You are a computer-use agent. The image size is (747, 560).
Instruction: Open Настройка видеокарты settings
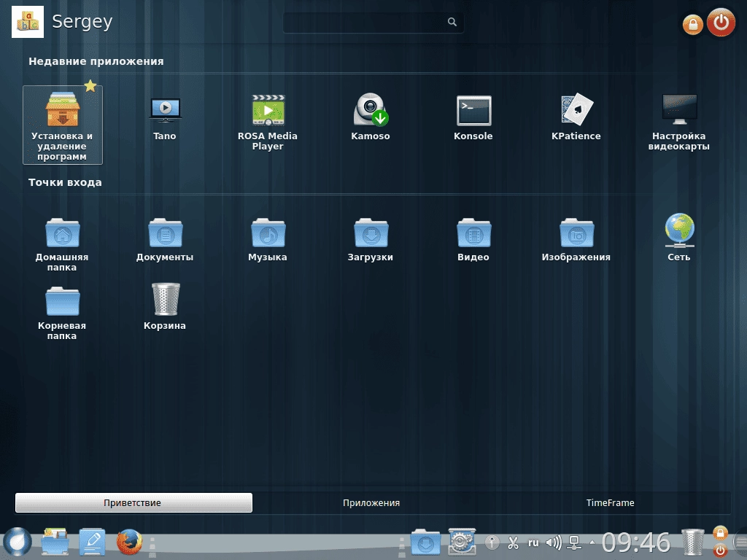pyautogui.click(x=679, y=122)
